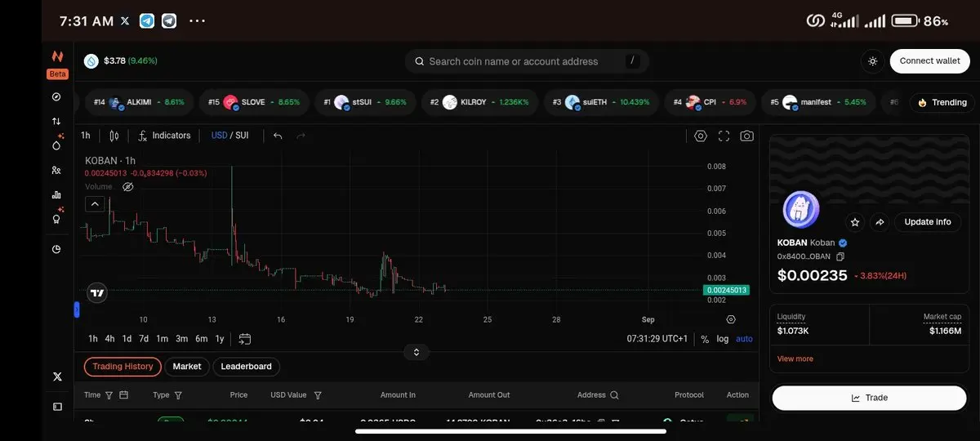Undo the last chart action
The height and width of the screenshot is (441, 980).
(x=278, y=136)
